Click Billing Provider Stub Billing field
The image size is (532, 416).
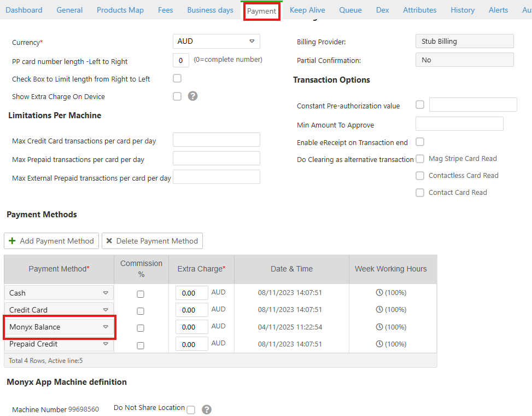(x=465, y=41)
